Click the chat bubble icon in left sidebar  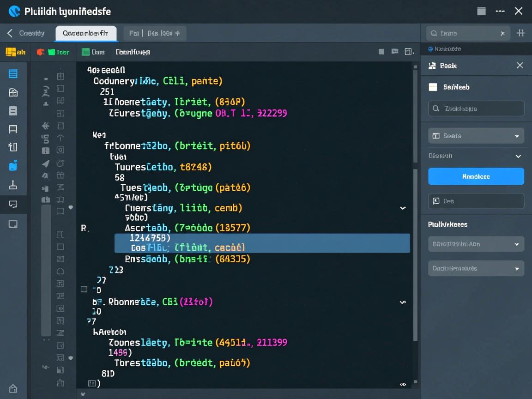[x=13, y=204]
